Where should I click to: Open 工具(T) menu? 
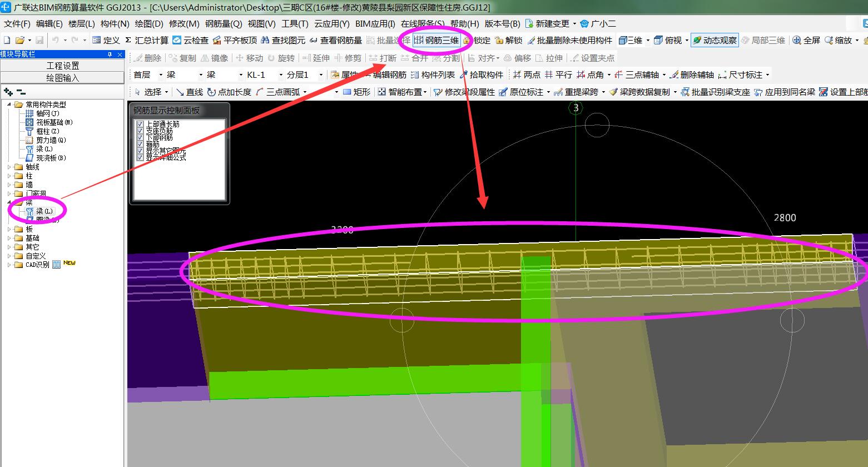(x=295, y=23)
